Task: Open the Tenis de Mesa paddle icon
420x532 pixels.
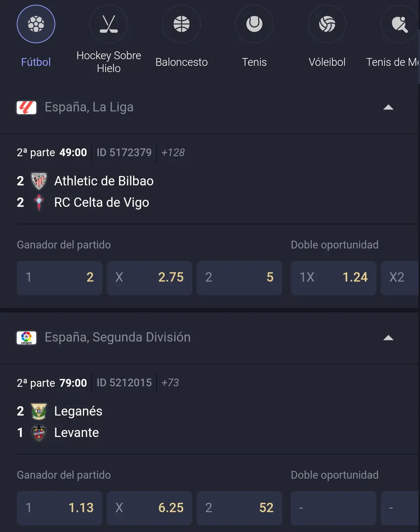Action: [x=400, y=24]
